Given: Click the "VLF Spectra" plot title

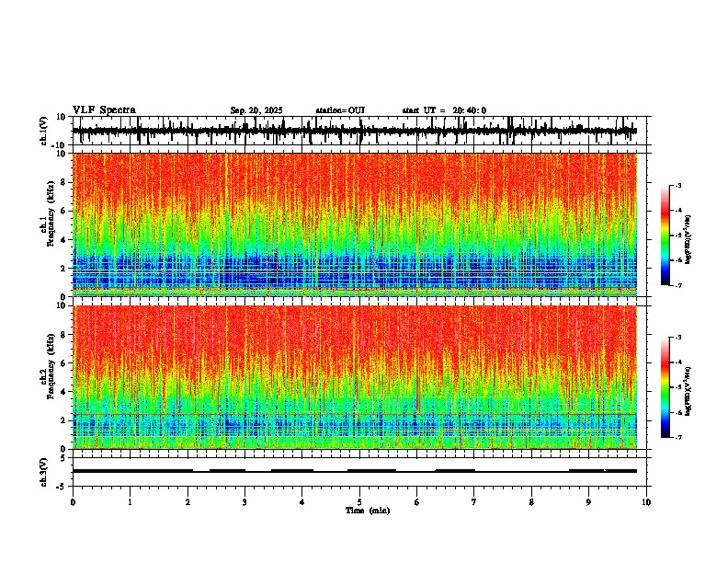Looking at the screenshot, I should [104, 110].
